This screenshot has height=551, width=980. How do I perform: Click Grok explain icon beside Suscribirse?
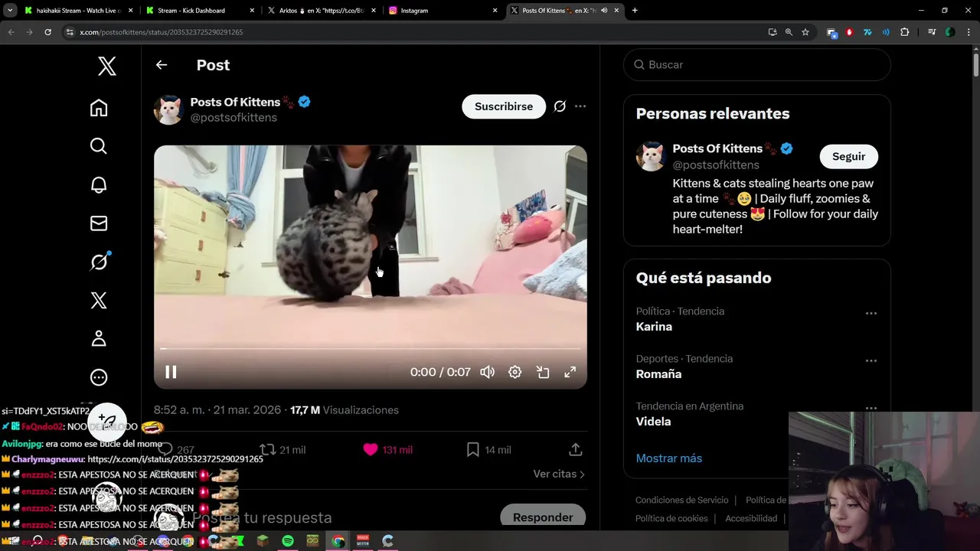[x=560, y=106]
